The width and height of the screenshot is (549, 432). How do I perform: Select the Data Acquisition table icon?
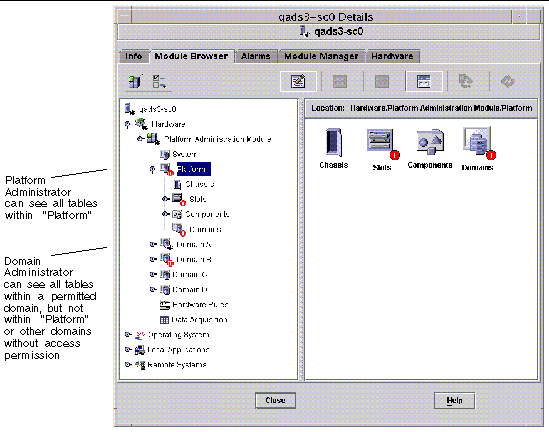tap(165, 320)
